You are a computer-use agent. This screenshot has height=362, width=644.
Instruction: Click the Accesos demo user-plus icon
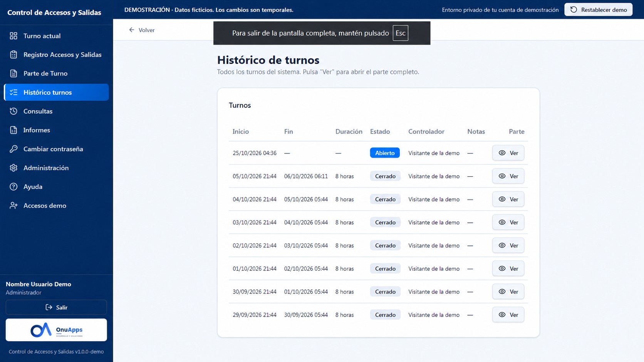click(x=13, y=206)
